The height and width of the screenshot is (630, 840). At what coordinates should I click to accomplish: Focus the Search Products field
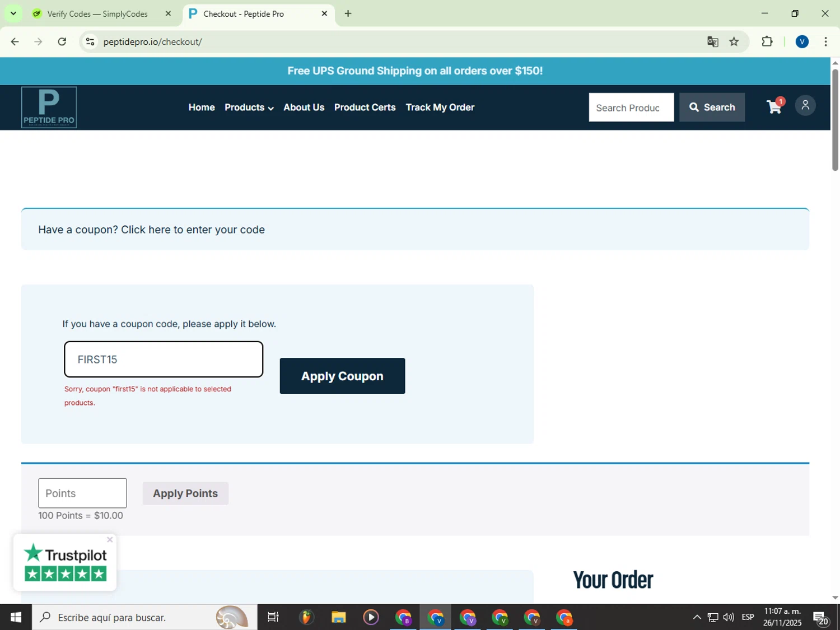click(x=631, y=107)
